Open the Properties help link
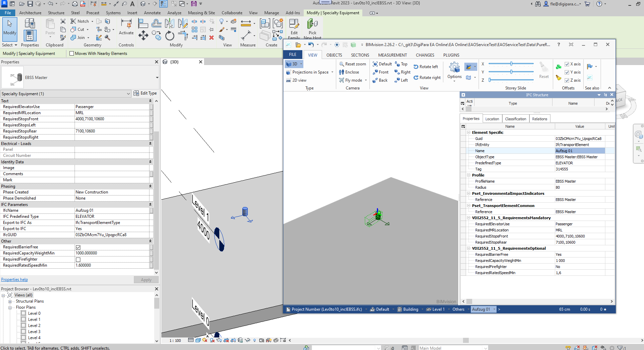Image resolution: width=644 pixels, height=350 pixels. [x=14, y=279]
